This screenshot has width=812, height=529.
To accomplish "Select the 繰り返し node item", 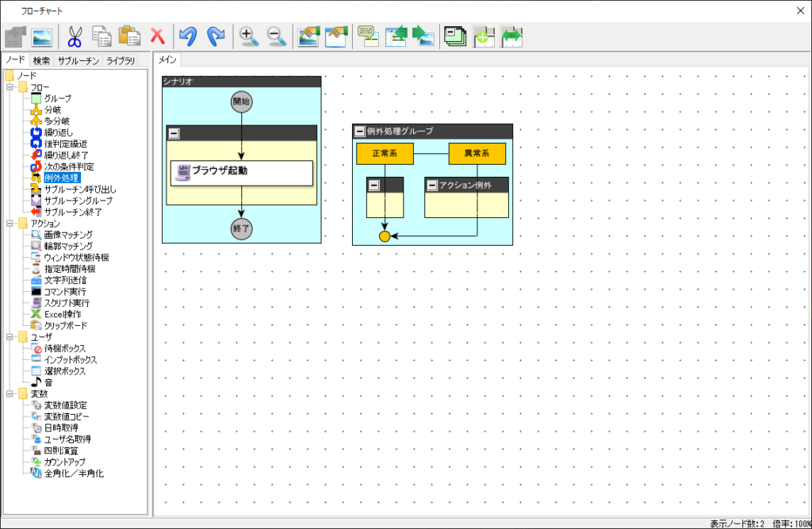I will (x=59, y=132).
